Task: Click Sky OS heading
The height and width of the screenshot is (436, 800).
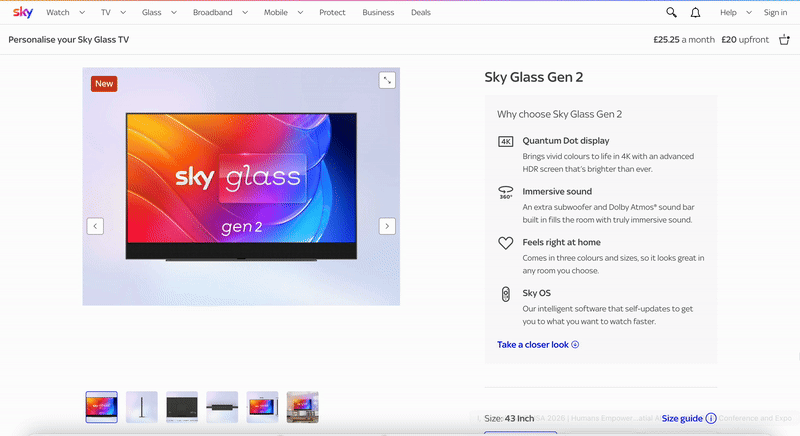Action: click(x=536, y=293)
